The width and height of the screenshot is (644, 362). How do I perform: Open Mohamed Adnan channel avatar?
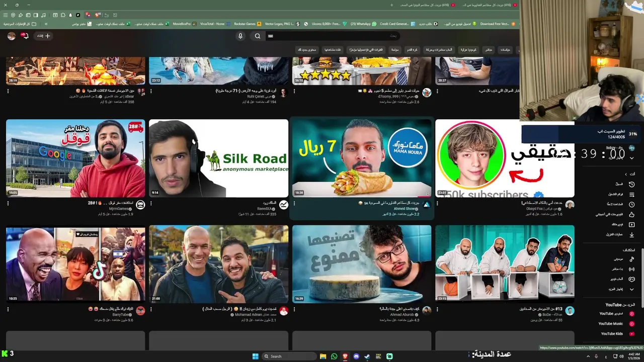point(284,311)
